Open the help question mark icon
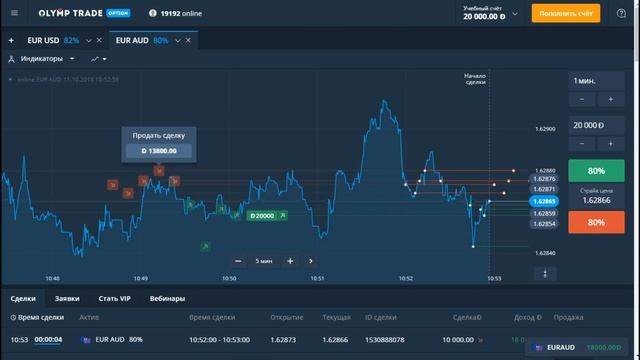The height and width of the screenshot is (360, 640). click(x=621, y=13)
